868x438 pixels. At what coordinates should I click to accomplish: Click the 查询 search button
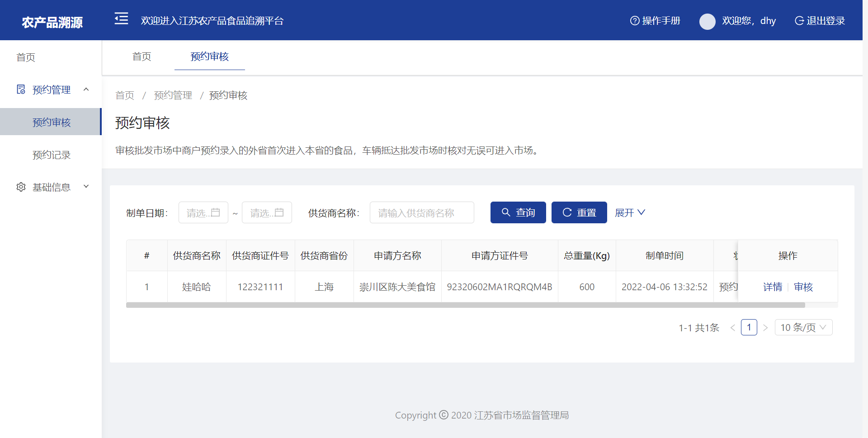pyautogui.click(x=518, y=212)
